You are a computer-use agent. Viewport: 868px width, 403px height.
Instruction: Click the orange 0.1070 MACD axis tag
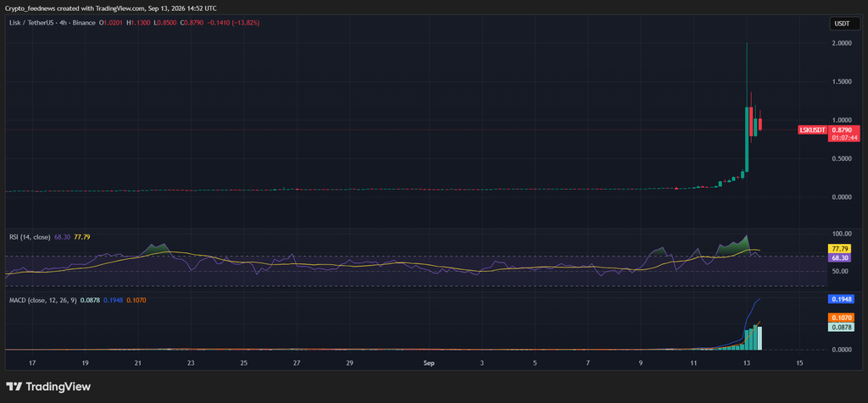[842, 317]
